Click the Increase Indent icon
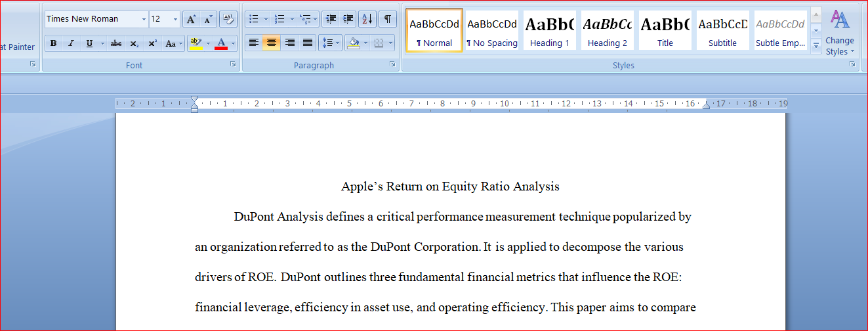The height and width of the screenshot is (331, 868). coord(348,19)
